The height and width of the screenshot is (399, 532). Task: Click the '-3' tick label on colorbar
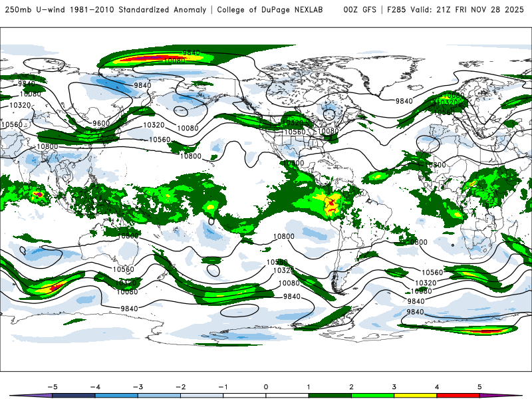pos(138,387)
